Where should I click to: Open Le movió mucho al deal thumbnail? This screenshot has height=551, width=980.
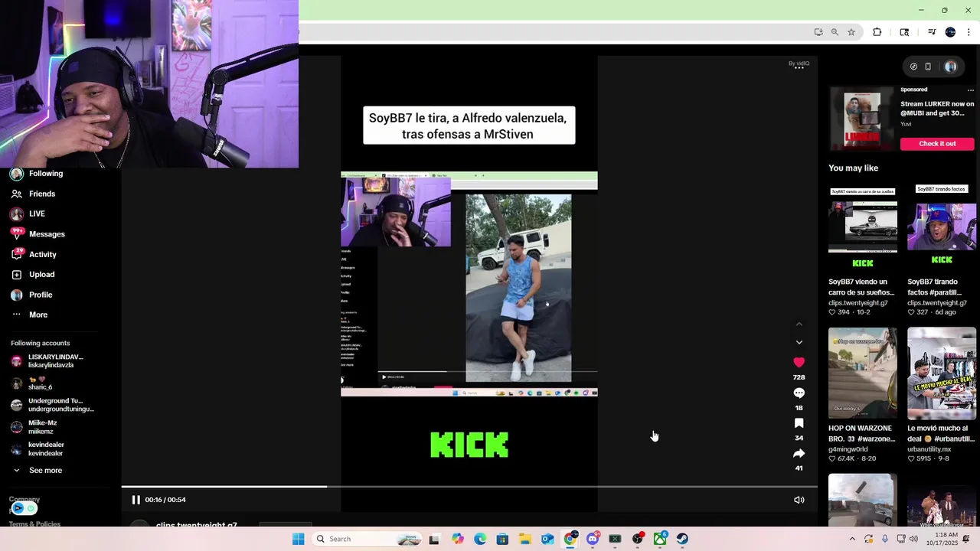point(942,373)
